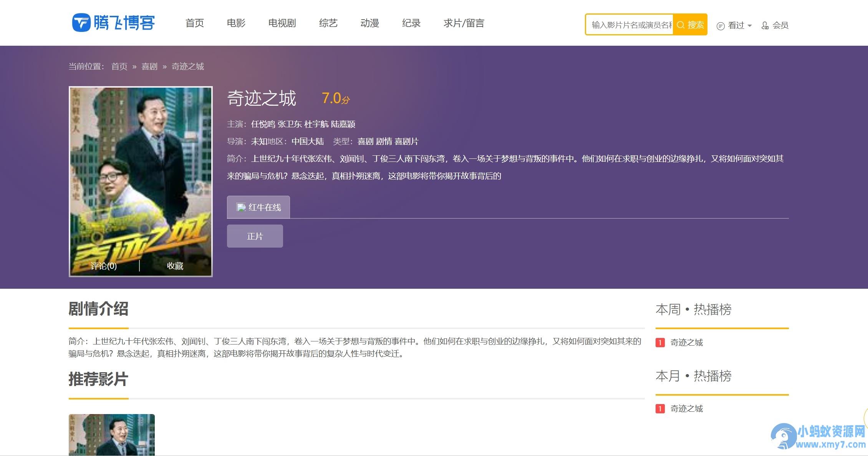Viewport: 868px width, 456px height.
Task: Click 收藏 on the poster
Action: click(175, 266)
